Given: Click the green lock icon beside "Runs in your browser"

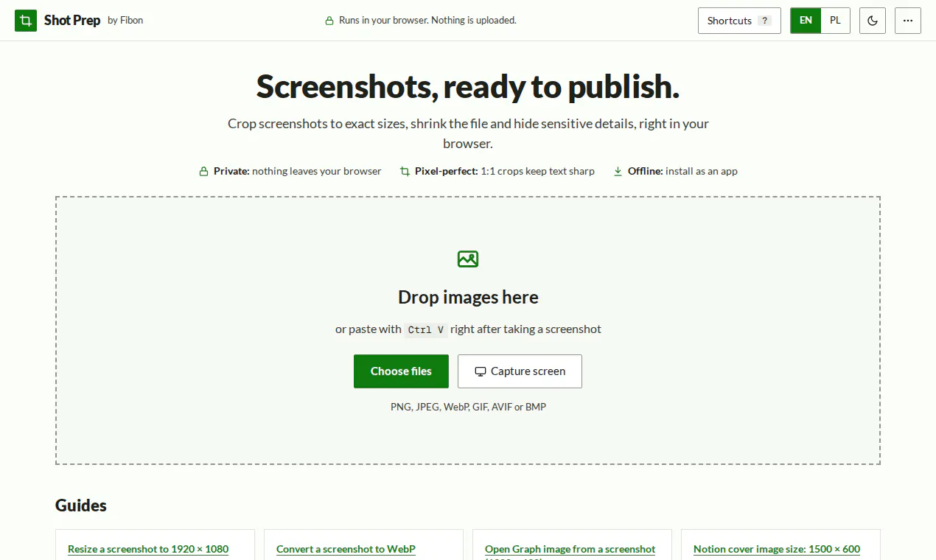Looking at the screenshot, I should click(x=329, y=21).
